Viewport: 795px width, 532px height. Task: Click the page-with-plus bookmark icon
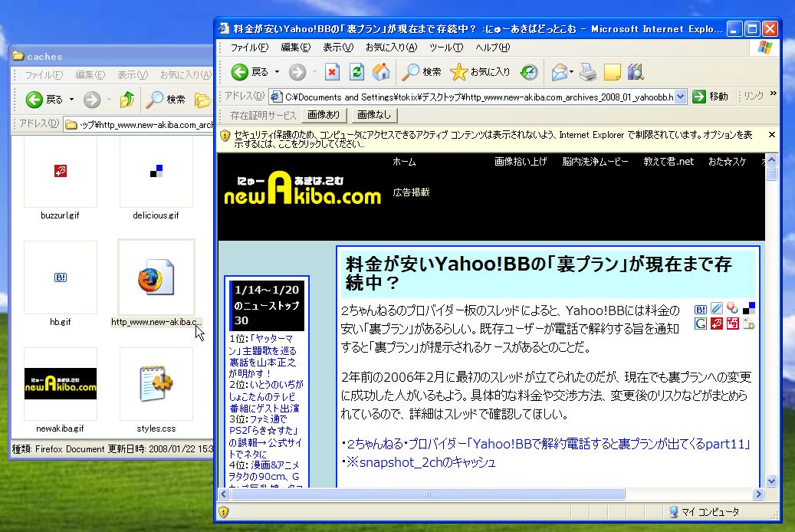749,323
